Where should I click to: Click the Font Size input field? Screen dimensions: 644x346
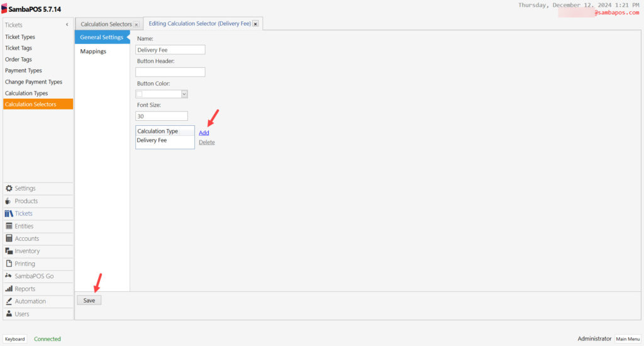[x=162, y=116]
